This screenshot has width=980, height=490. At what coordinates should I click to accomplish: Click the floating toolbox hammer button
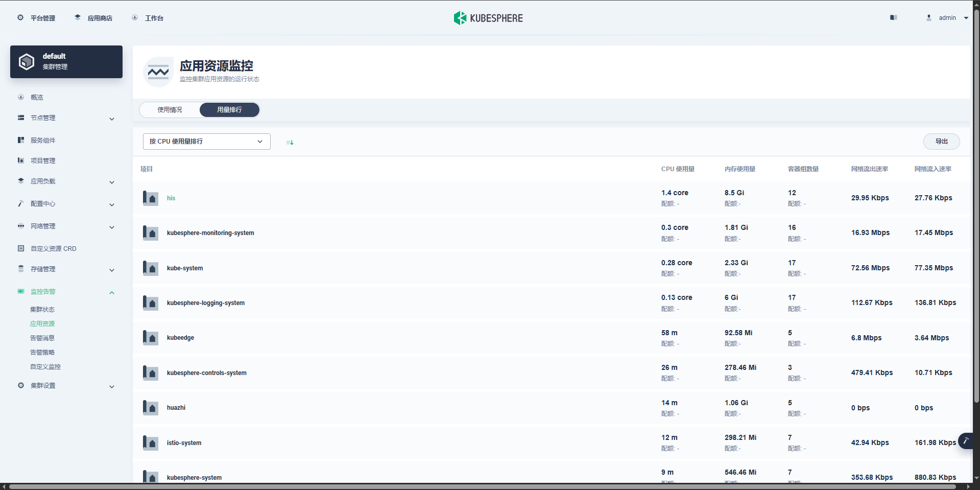[966, 440]
